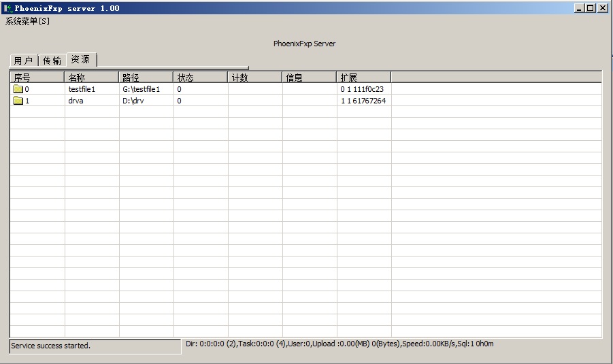Screen dimensions: 613x364
Task: Click the folder icon in row 1
Action: tap(18, 101)
